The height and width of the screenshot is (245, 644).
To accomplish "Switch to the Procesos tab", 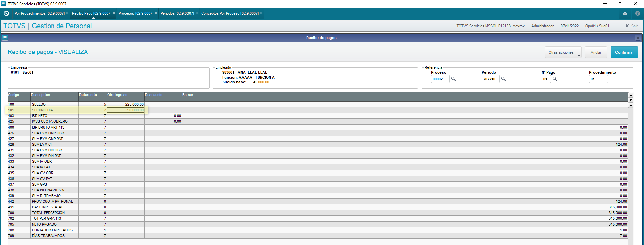I will tap(136, 13).
